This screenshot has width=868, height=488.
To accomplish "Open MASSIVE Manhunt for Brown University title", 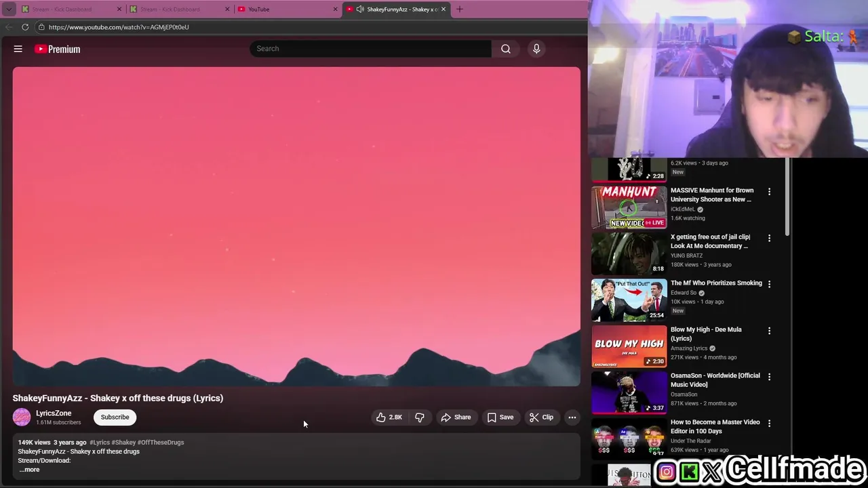I will [712, 195].
